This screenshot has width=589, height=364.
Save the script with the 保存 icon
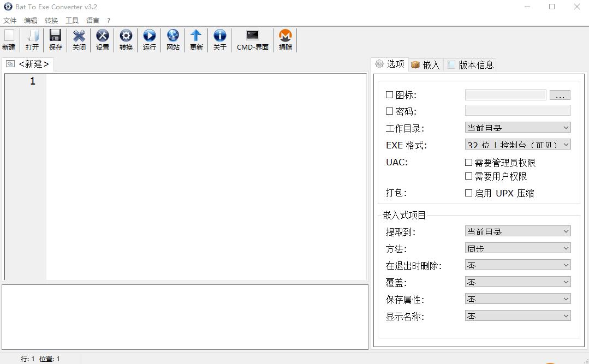click(55, 38)
